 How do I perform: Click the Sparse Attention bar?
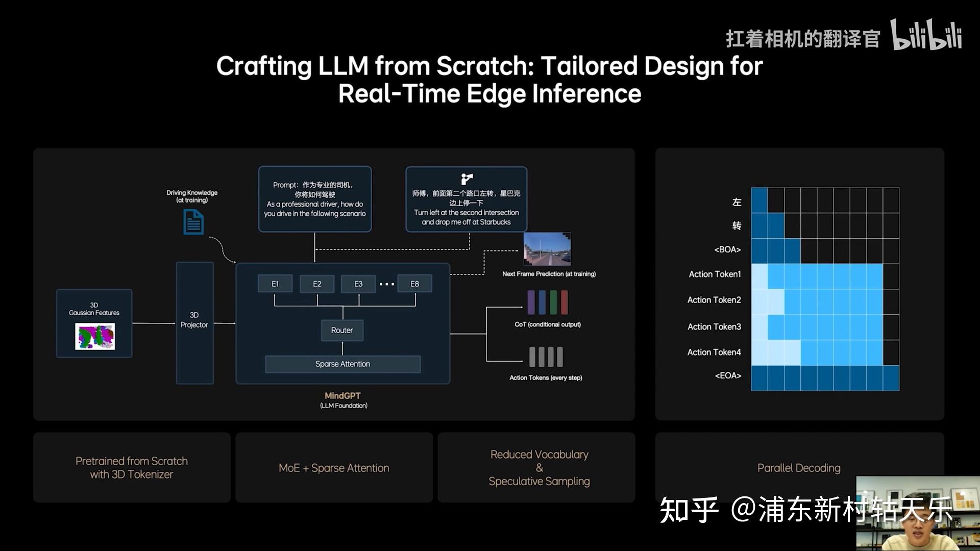(x=342, y=364)
